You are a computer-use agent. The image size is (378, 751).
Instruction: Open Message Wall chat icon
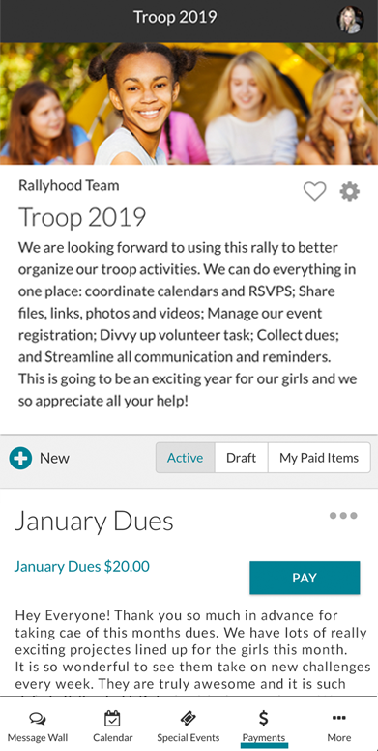tap(37, 718)
